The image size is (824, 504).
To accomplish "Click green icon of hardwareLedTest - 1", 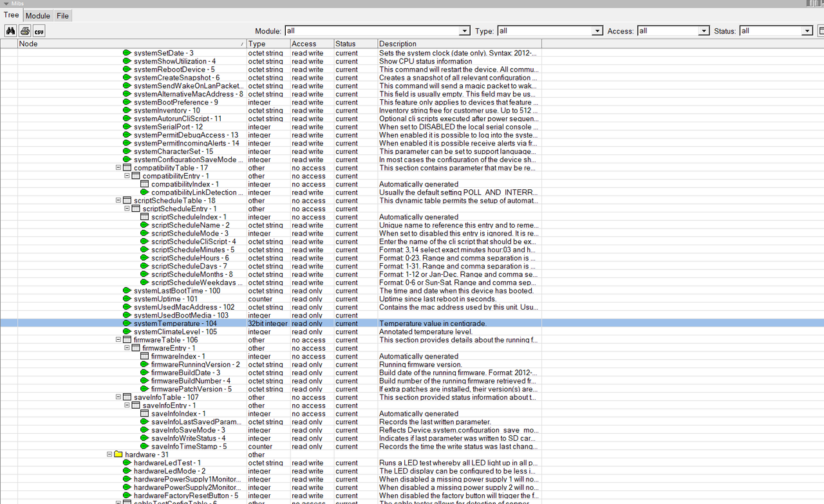I will point(127,463).
